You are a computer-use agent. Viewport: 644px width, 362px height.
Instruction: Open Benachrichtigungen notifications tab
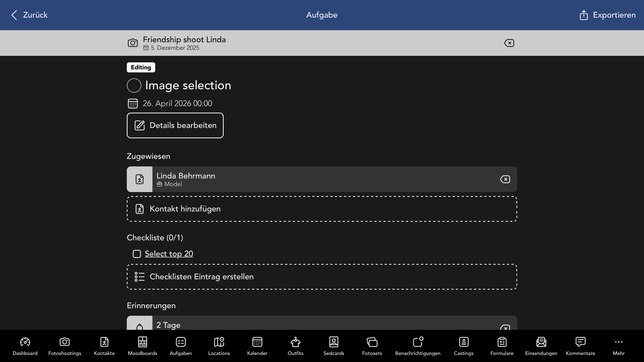[418, 346]
